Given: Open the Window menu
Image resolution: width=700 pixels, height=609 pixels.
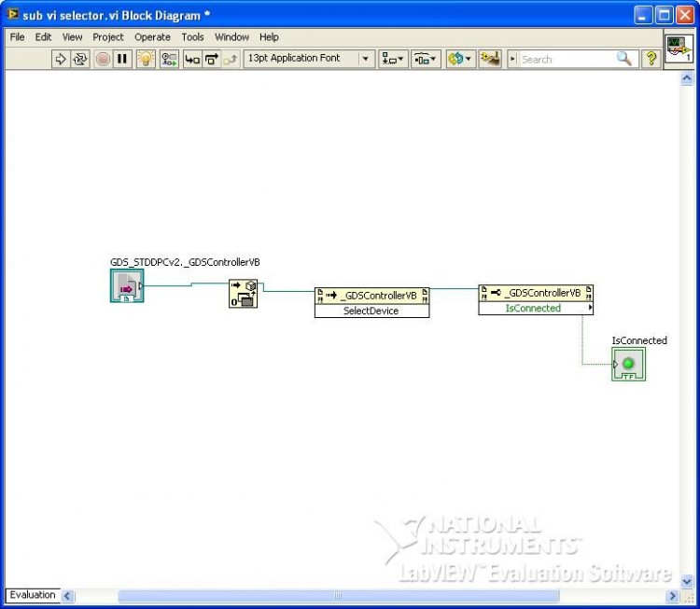Looking at the screenshot, I should [231, 37].
